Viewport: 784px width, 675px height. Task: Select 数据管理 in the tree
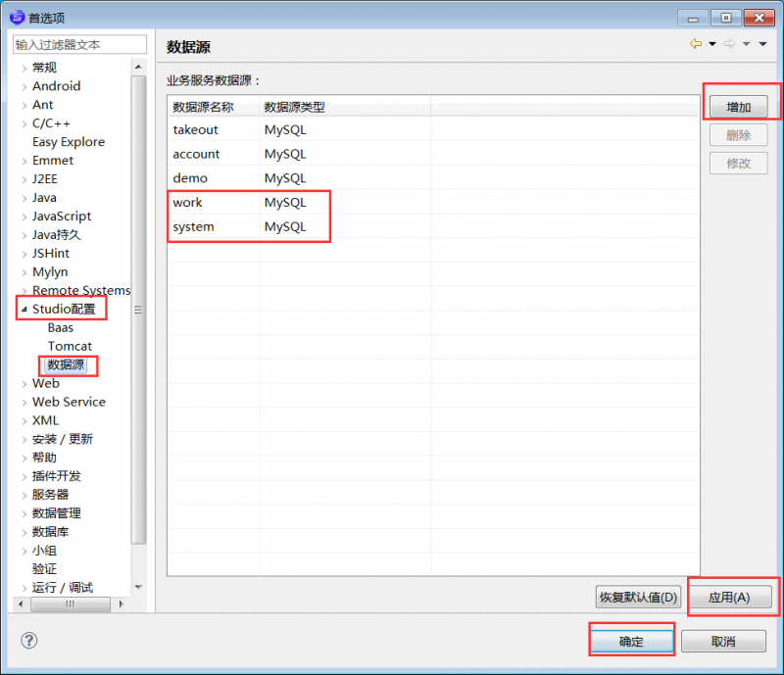point(56,513)
